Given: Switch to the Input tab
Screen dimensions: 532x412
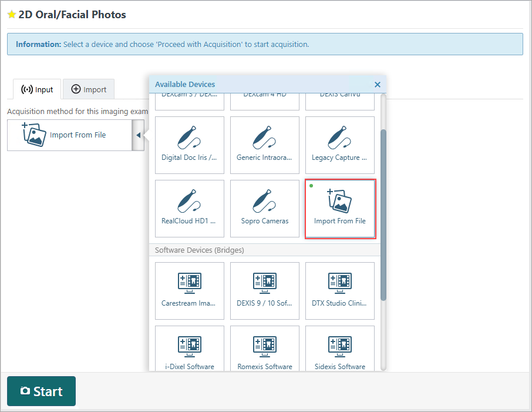Looking at the screenshot, I should (x=37, y=89).
